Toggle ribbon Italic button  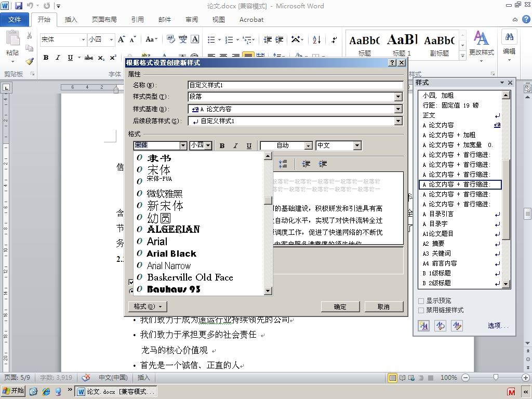coord(58,58)
